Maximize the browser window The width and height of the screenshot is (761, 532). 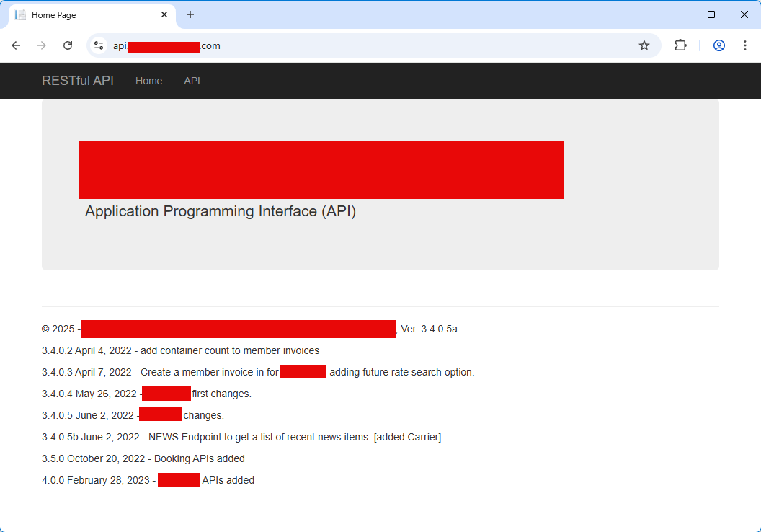711,14
